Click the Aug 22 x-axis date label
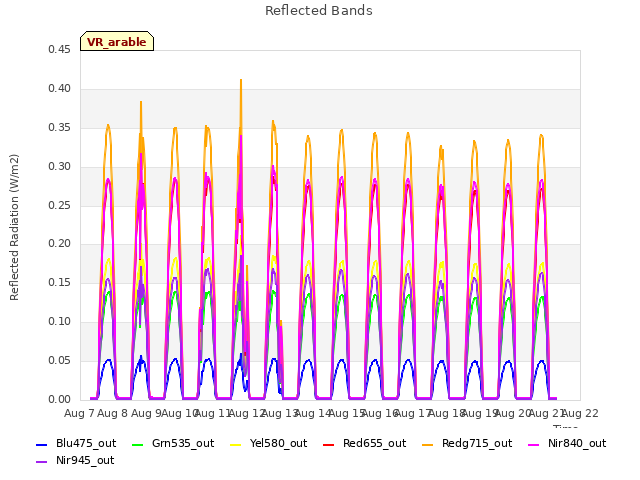This screenshot has height=480, width=640. click(x=580, y=413)
